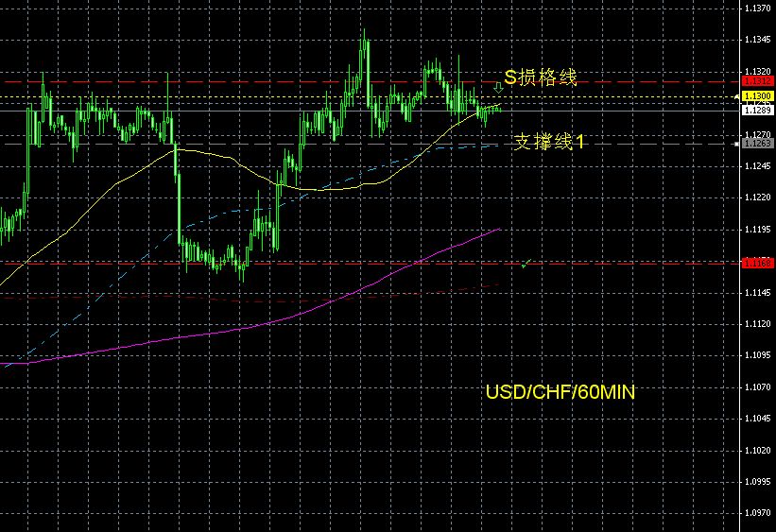Click the 1.1320 price axis value
This screenshot has height=532, width=776.
point(758,71)
